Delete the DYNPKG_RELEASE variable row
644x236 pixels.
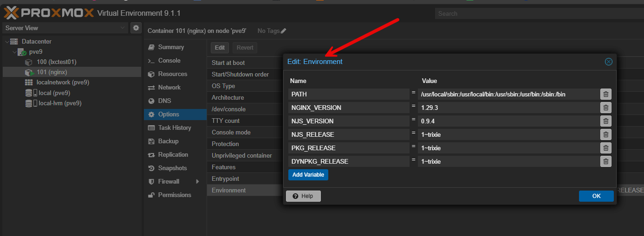(x=605, y=161)
